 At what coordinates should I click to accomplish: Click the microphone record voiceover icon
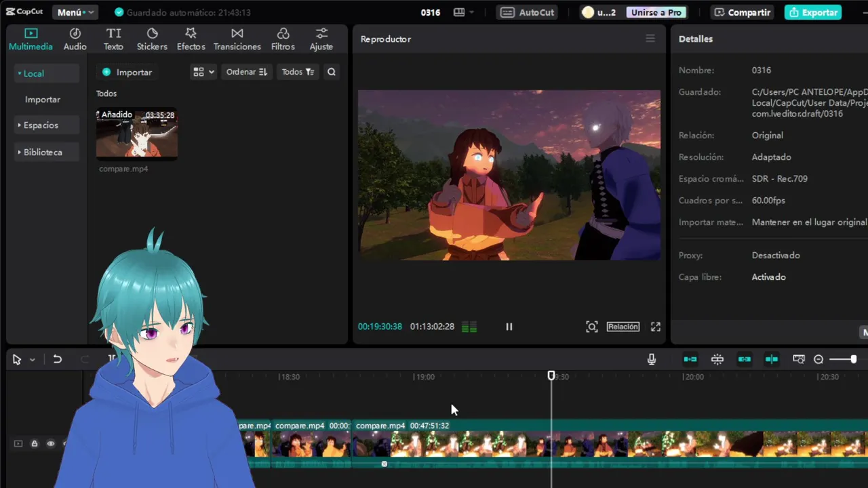click(x=652, y=359)
